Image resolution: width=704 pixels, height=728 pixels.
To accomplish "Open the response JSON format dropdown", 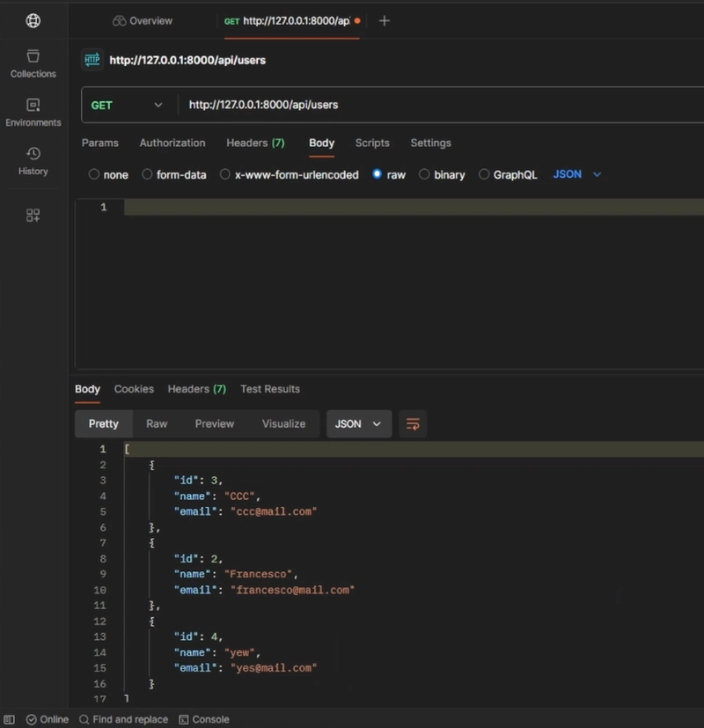I will coord(359,424).
